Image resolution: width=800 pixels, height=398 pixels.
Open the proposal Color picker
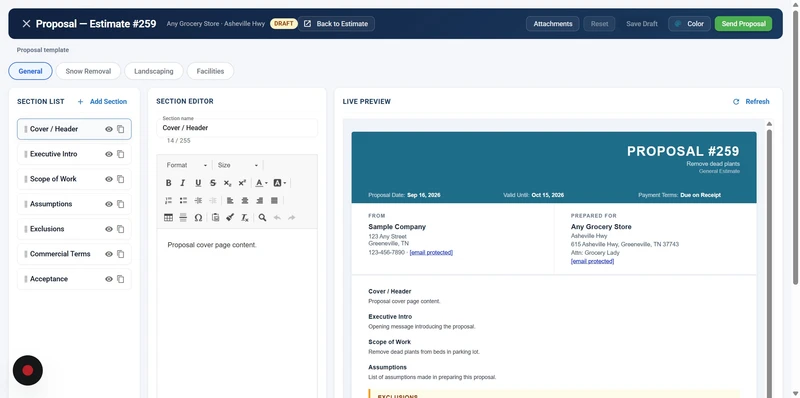tap(689, 23)
